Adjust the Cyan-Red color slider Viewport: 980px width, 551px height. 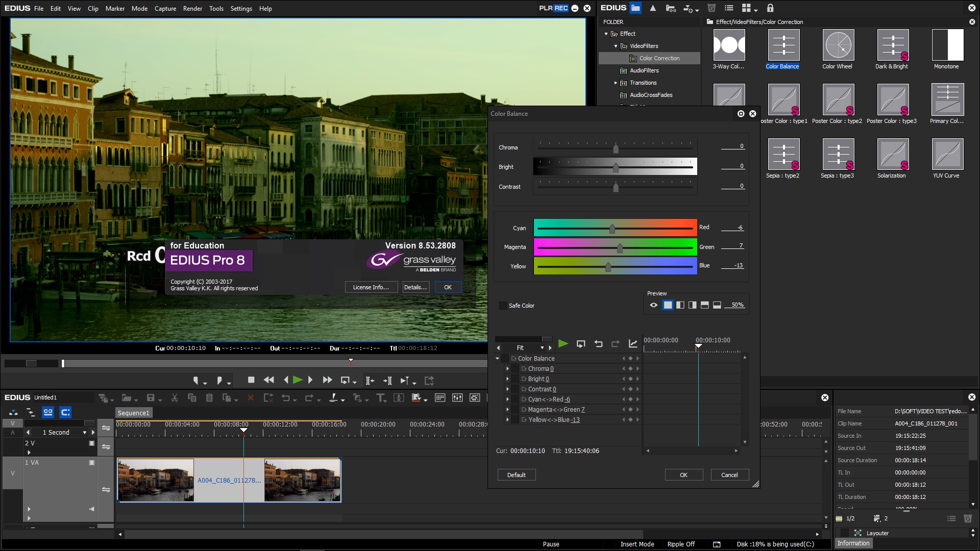coord(612,229)
